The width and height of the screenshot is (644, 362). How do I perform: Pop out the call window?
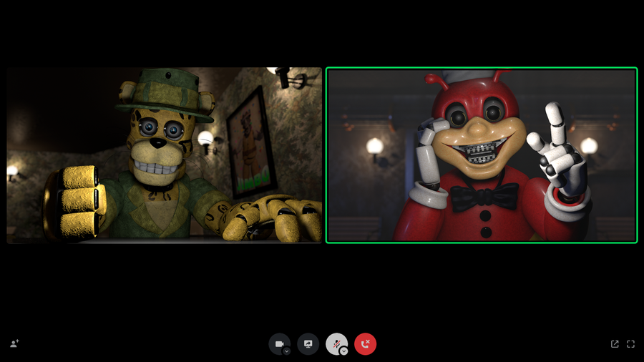(615, 344)
